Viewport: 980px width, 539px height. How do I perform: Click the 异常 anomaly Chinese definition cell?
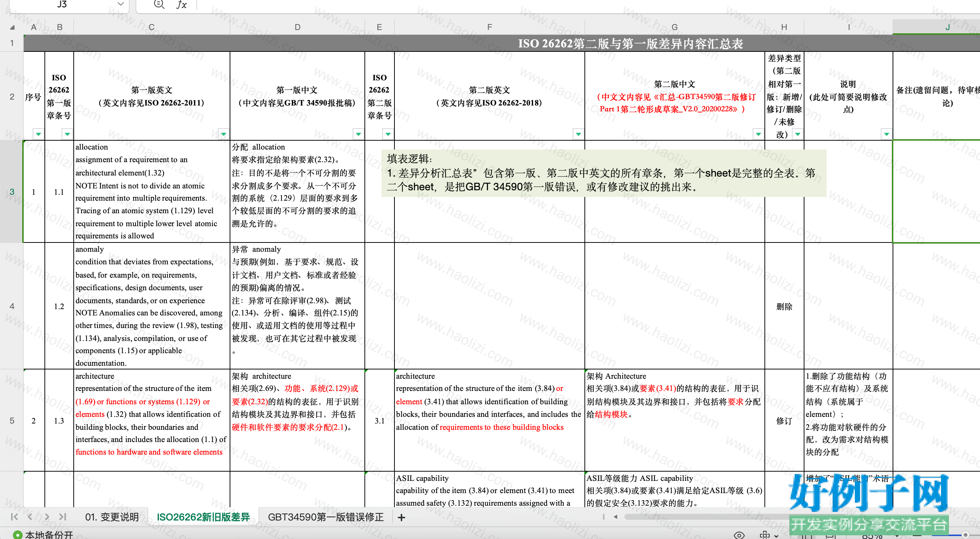(297, 306)
